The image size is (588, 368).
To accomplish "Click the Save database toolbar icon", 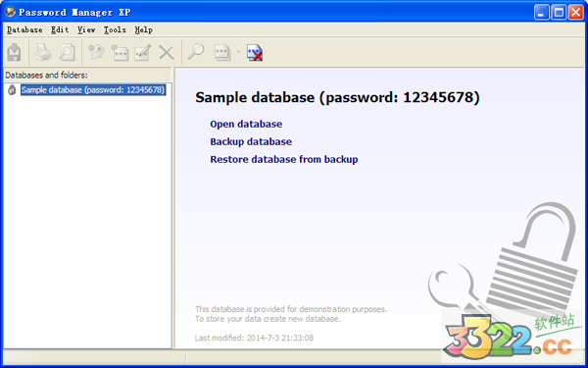I will pyautogui.click(x=14, y=52).
